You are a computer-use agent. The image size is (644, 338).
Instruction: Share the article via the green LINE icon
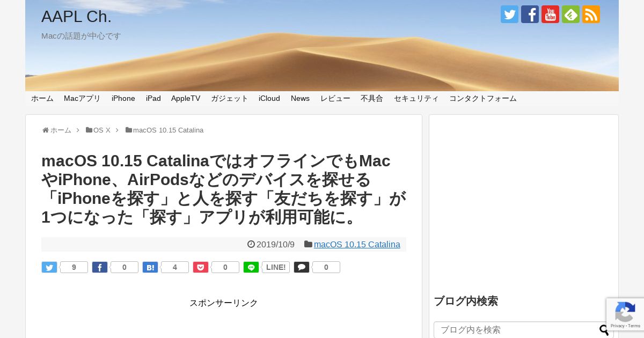(251, 267)
